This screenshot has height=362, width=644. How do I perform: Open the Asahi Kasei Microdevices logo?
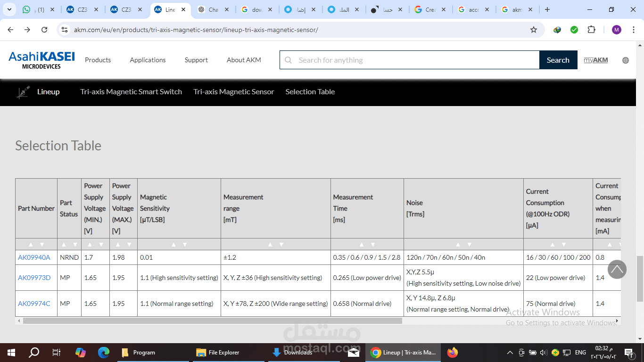tap(41, 60)
